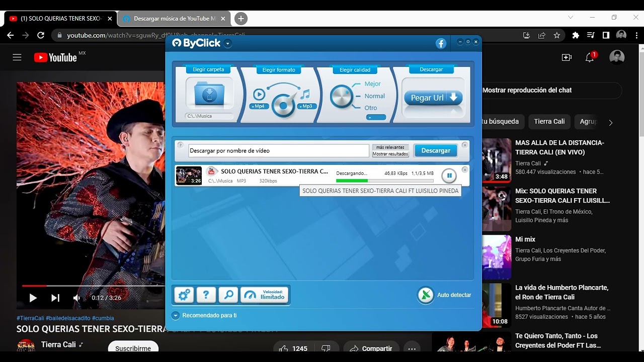
Task: Play the YouTube video
Action: coord(33,298)
